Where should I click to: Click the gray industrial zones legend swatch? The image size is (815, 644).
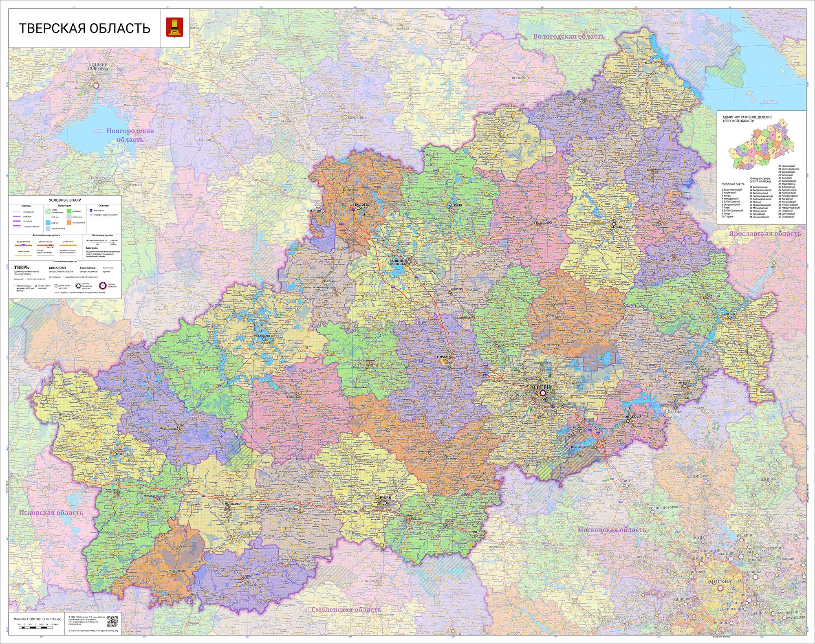[x=69, y=217]
